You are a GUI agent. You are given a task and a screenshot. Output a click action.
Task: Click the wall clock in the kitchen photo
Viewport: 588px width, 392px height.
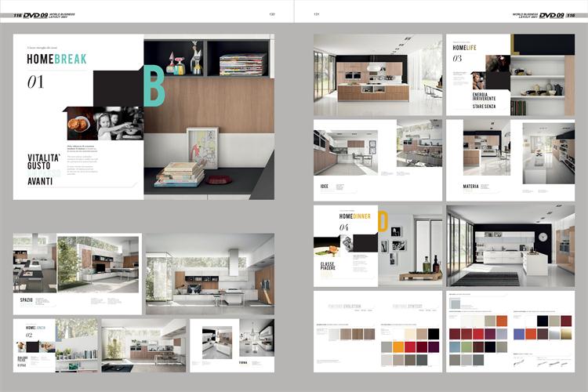click(x=543, y=237)
